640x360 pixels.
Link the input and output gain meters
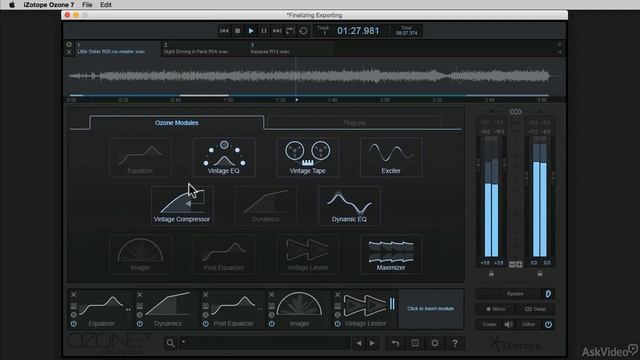click(x=516, y=112)
